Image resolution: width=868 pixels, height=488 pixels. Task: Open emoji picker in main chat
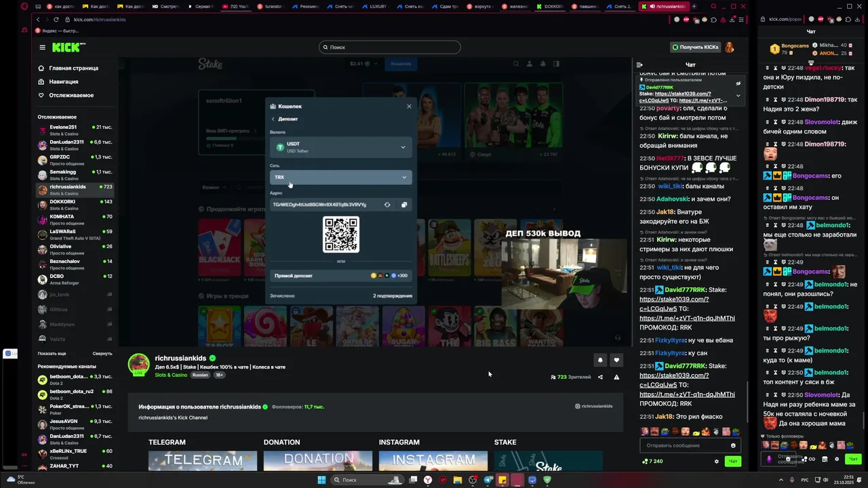(x=733, y=445)
